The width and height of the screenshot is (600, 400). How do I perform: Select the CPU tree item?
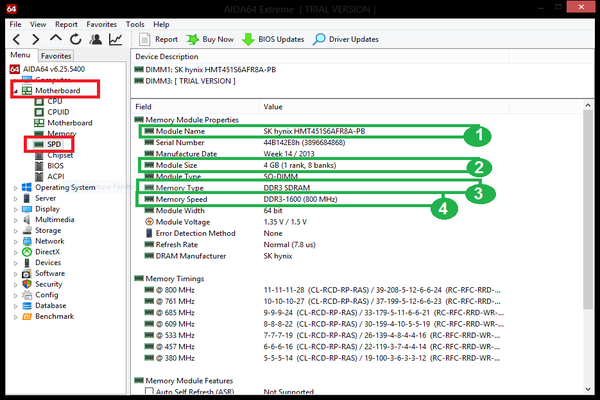(54, 101)
